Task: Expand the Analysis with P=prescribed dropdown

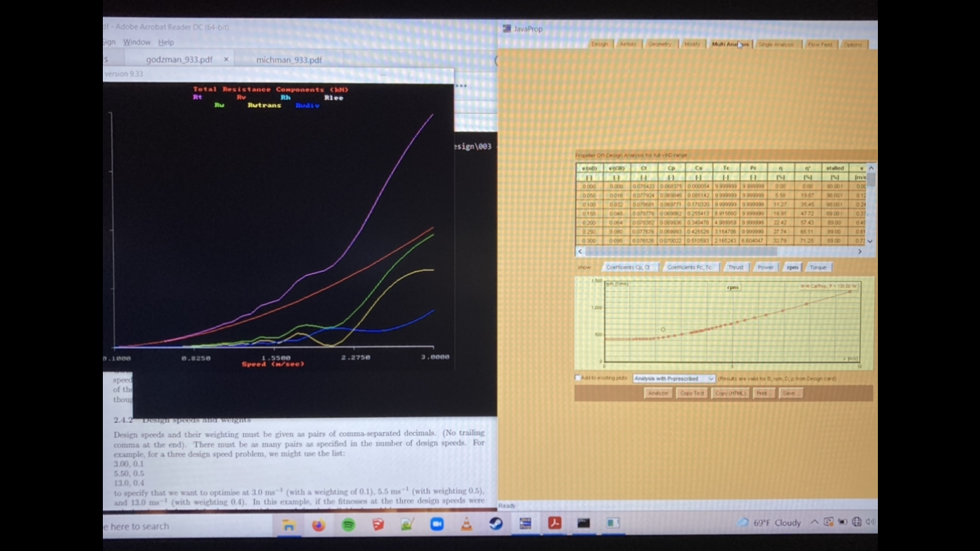Action: click(x=674, y=378)
